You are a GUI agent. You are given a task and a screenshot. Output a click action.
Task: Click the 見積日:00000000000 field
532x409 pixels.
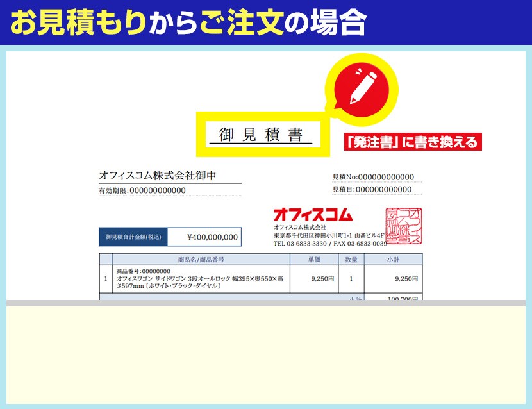pyautogui.click(x=372, y=189)
